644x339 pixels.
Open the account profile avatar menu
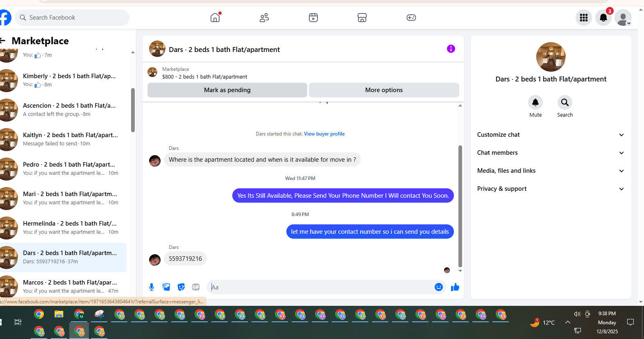pyautogui.click(x=623, y=18)
